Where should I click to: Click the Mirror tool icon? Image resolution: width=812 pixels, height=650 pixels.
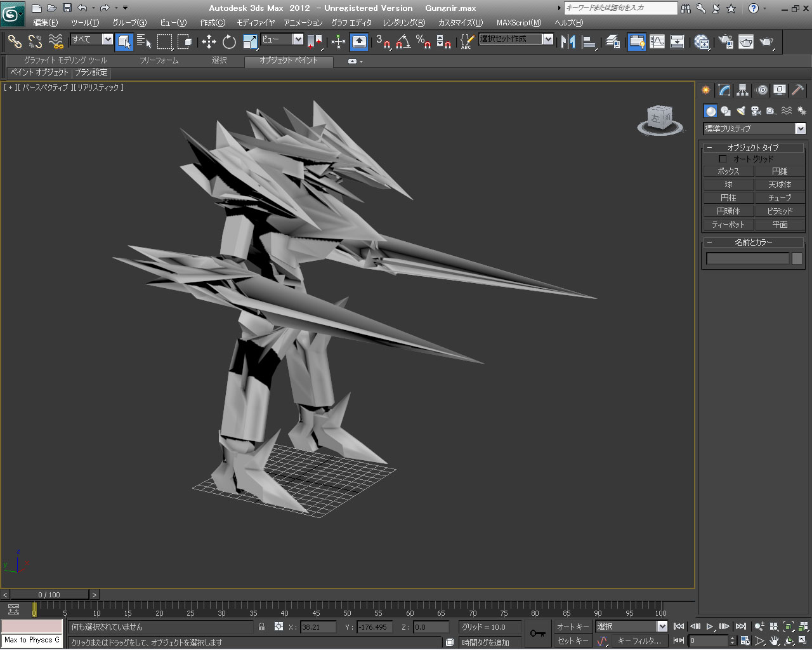tap(568, 42)
